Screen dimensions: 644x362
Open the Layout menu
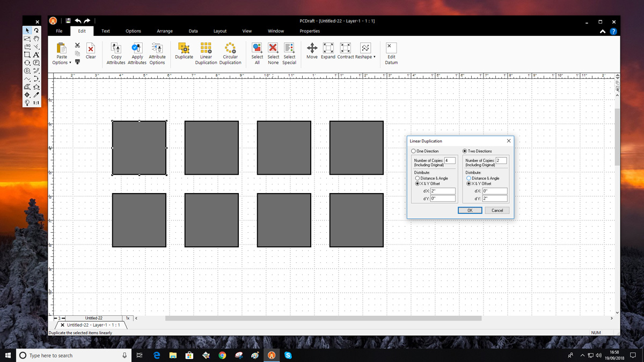click(220, 31)
